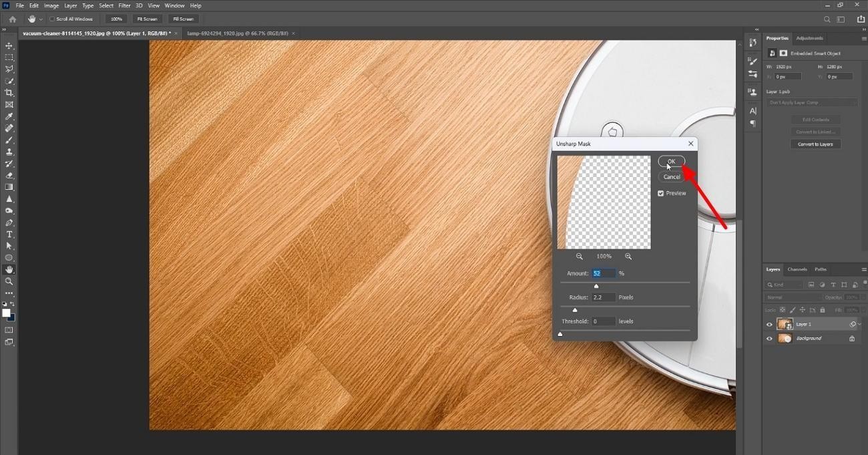This screenshot has height=455, width=868.
Task: Click the Amount slider handle
Action: (x=596, y=286)
